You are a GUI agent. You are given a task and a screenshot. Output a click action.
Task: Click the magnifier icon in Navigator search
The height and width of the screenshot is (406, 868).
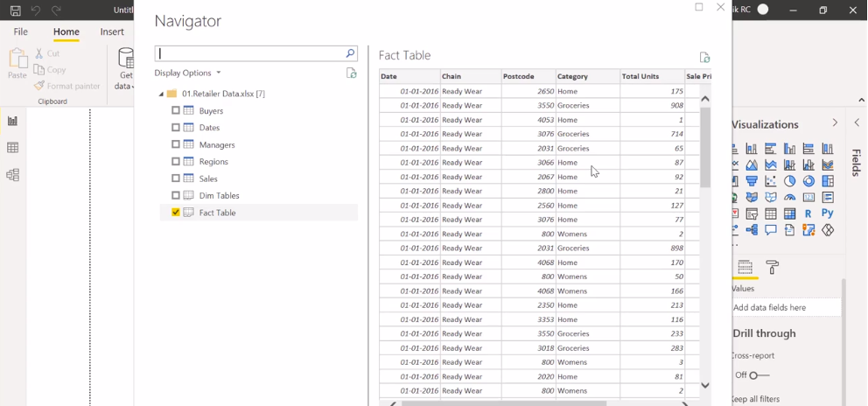350,53
